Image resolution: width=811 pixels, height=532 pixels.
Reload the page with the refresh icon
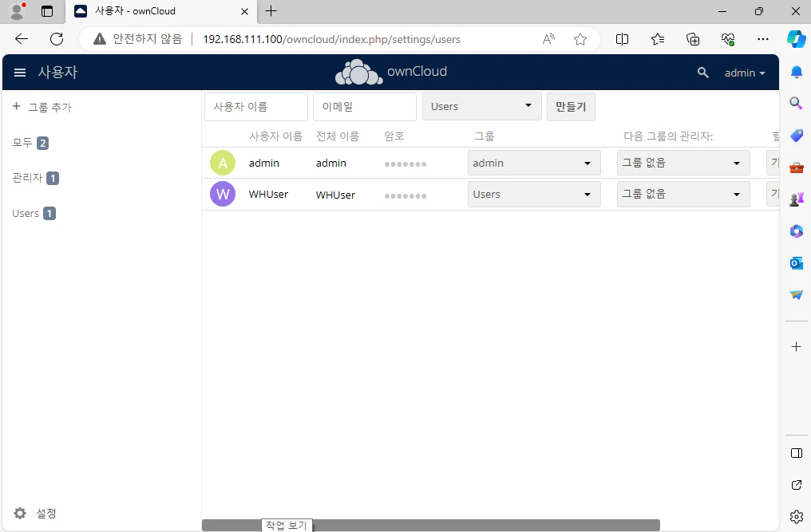point(57,39)
